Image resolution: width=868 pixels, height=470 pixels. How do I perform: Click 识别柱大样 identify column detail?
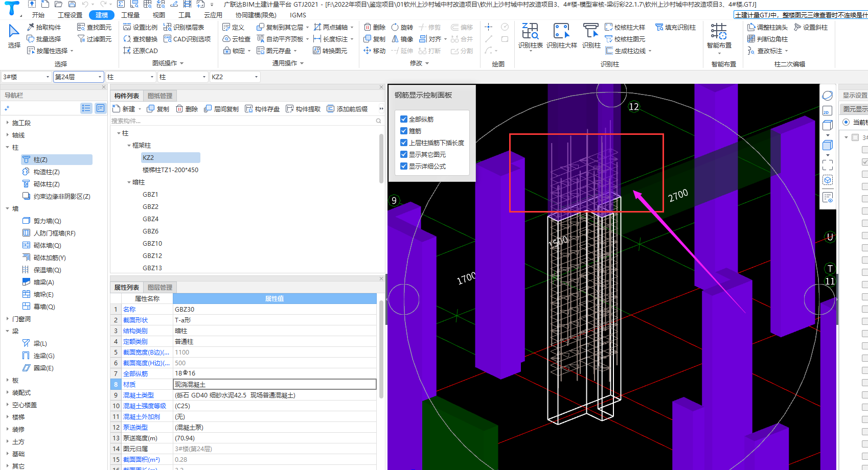click(561, 36)
